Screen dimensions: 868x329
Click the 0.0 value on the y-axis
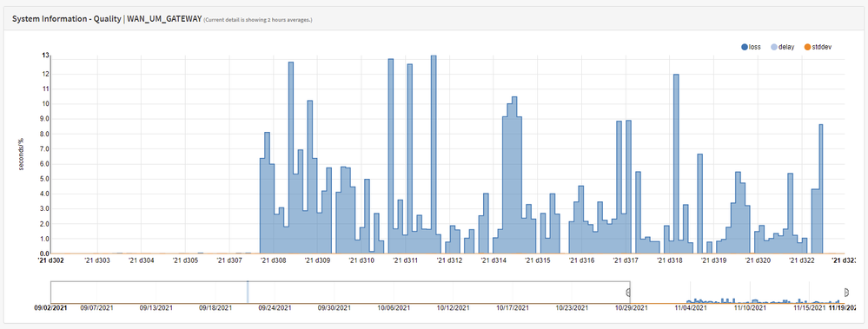click(x=45, y=253)
